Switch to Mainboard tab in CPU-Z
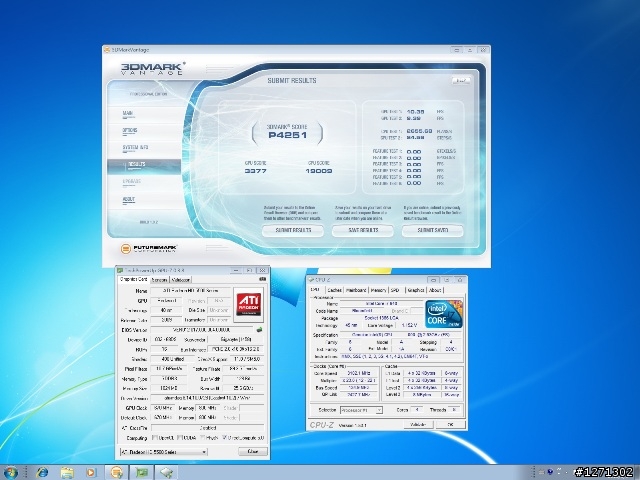 click(356, 290)
